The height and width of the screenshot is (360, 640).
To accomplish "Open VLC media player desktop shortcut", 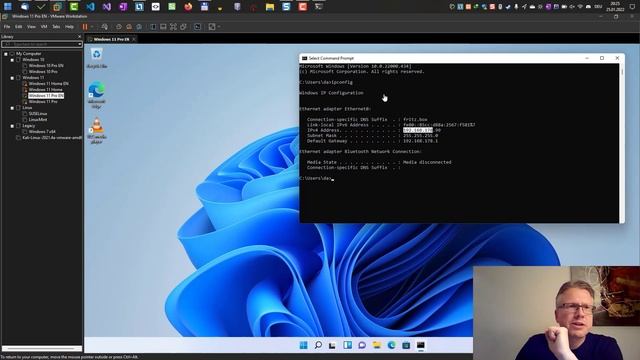I will point(97,131).
